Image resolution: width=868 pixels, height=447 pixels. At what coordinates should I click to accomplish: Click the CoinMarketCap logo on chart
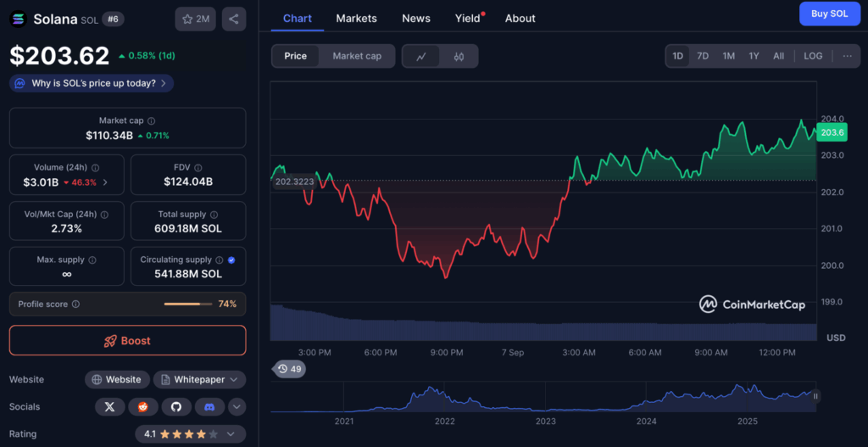tap(752, 305)
